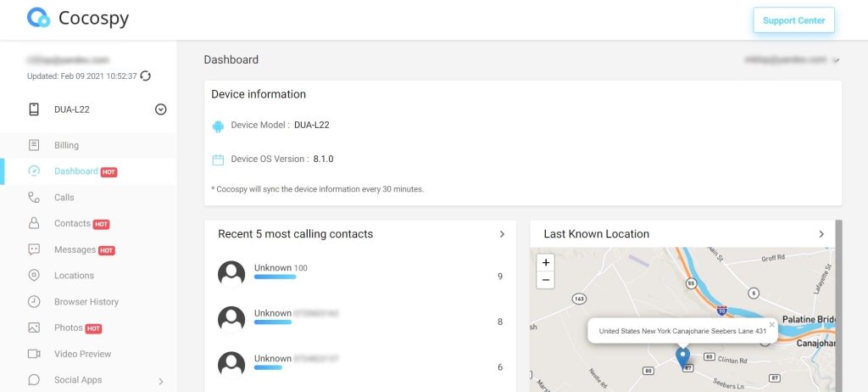
Task: Click the HOT badge next to Contacts
Action: (x=101, y=225)
